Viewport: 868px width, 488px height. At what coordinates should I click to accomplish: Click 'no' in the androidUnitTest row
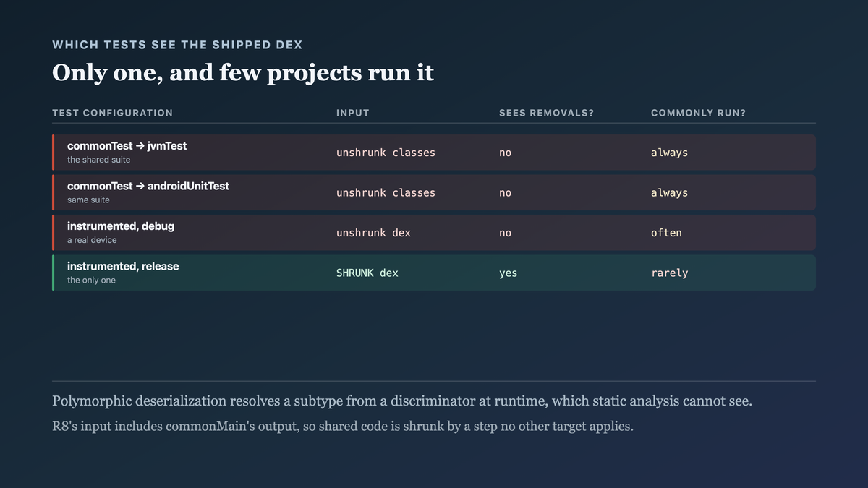pos(505,193)
